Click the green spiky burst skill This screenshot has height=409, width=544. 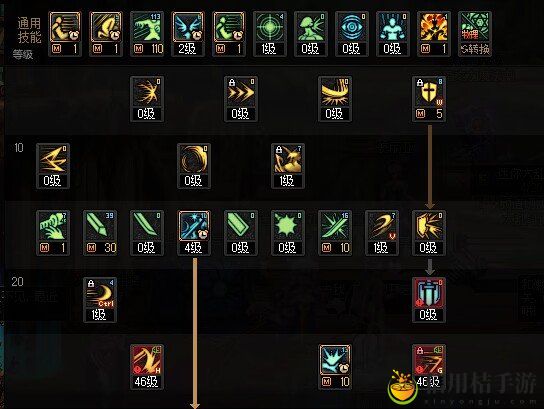[288, 226]
